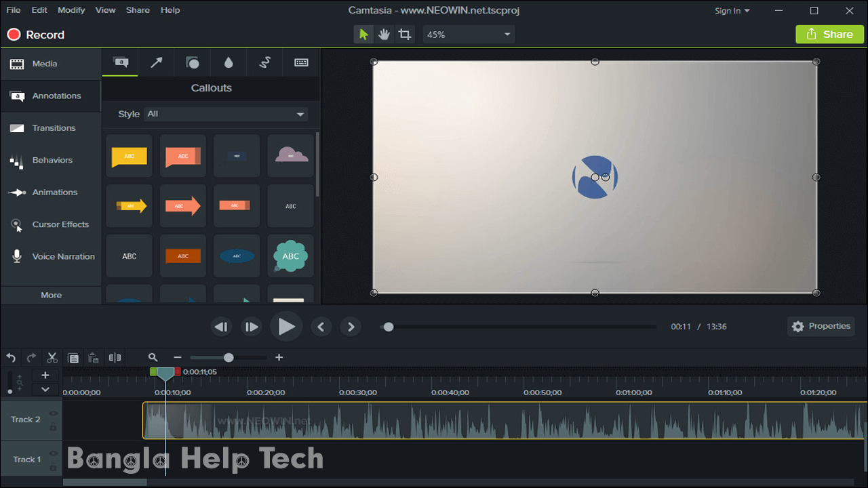
Task: Click the playhead marker on timeline
Action: click(x=165, y=373)
